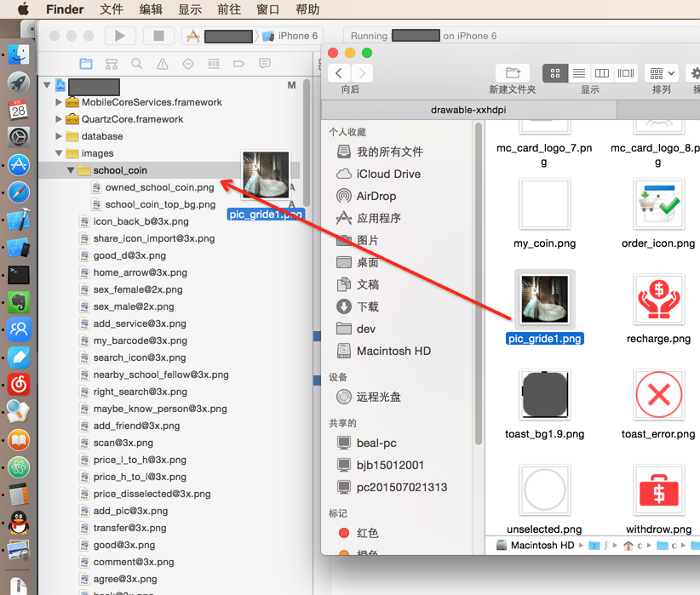
Task: Select nearby_school_fellow@3x.png file
Action: [x=161, y=375]
